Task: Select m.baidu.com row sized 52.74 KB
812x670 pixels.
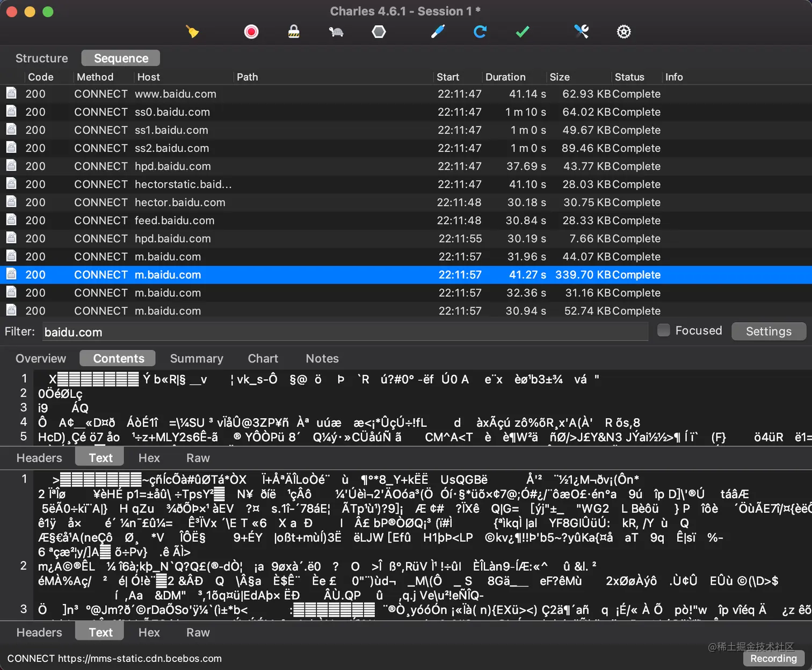Action: (x=406, y=311)
